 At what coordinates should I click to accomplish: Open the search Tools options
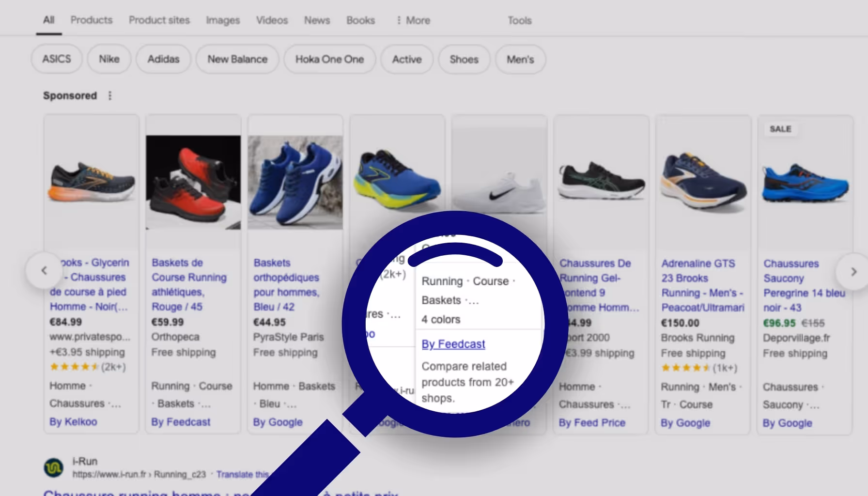(519, 20)
